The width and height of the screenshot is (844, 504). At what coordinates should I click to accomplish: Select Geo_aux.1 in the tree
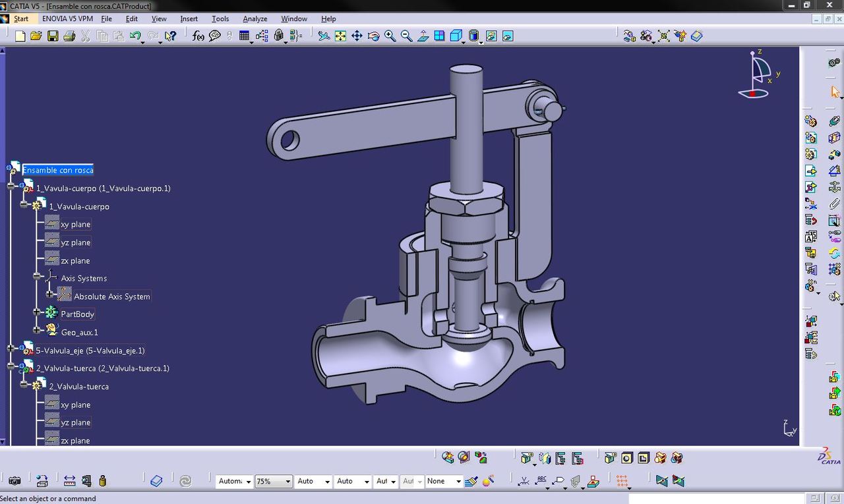coord(80,332)
